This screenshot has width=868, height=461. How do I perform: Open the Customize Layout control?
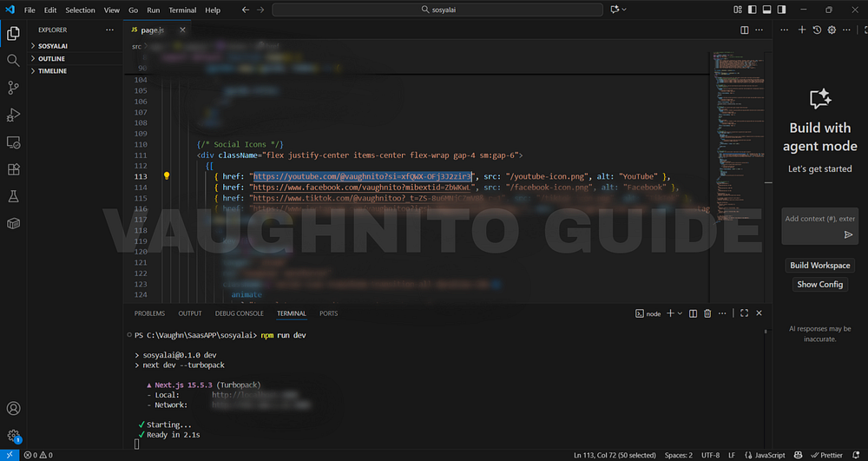737,10
